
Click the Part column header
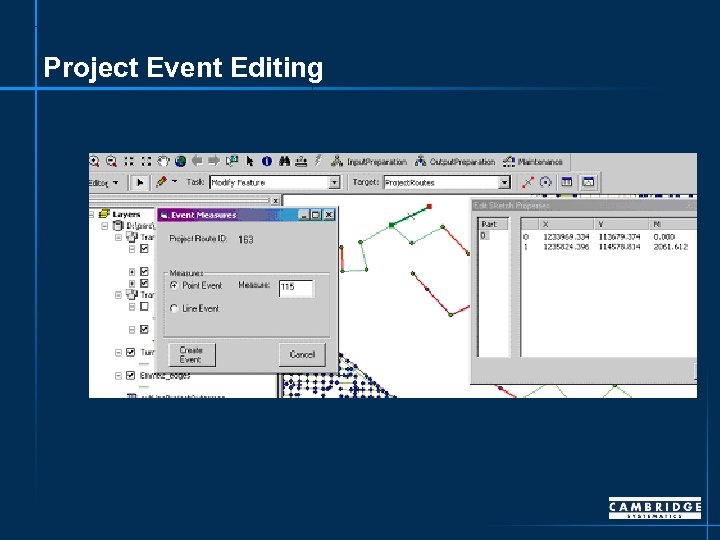(x=494, y=224)
